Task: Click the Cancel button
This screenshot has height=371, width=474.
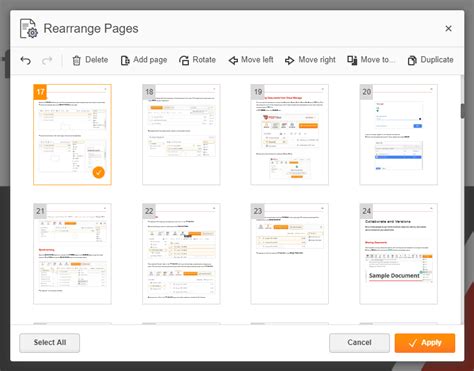Action: coord(359,343)
